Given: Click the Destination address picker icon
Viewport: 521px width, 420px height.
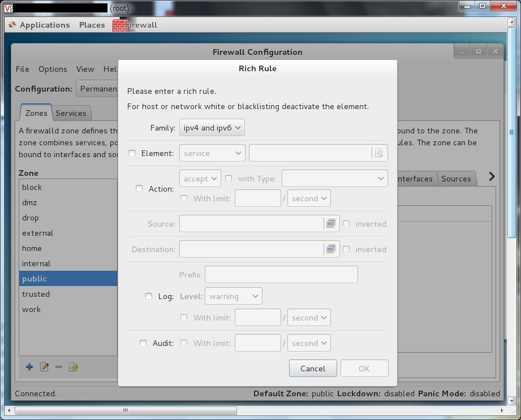Looking at the screenshot, I should [331, 249].
